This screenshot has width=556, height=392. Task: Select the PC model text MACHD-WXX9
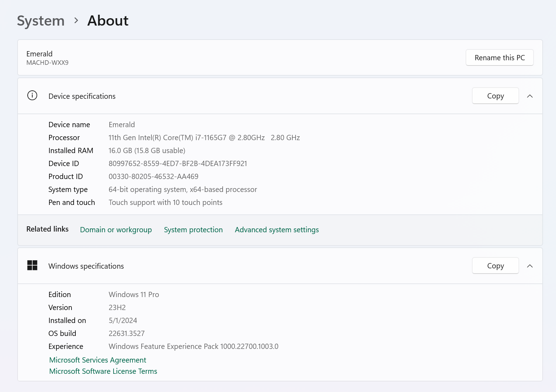(47, 63)
